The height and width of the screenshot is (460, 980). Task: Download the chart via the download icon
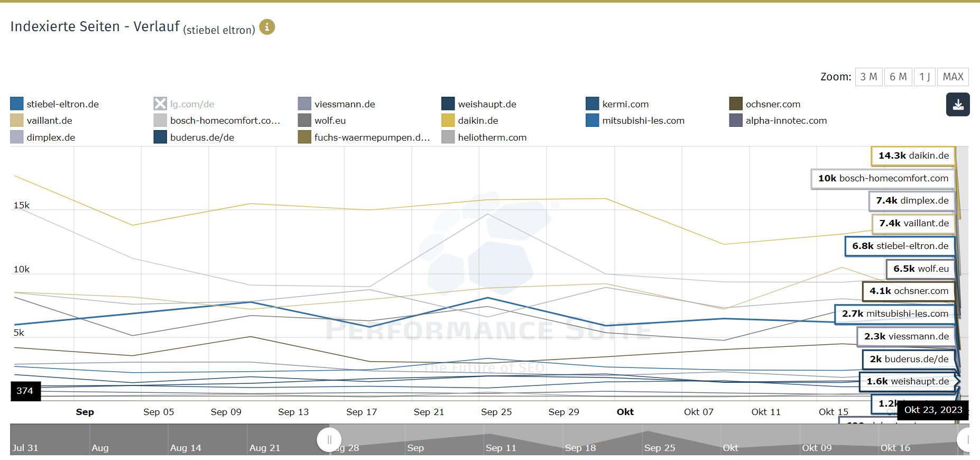(x=958, y=104)
